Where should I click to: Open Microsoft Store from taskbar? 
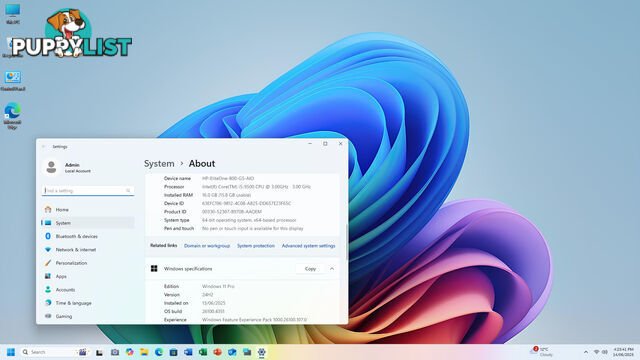(x=173, y=352)
